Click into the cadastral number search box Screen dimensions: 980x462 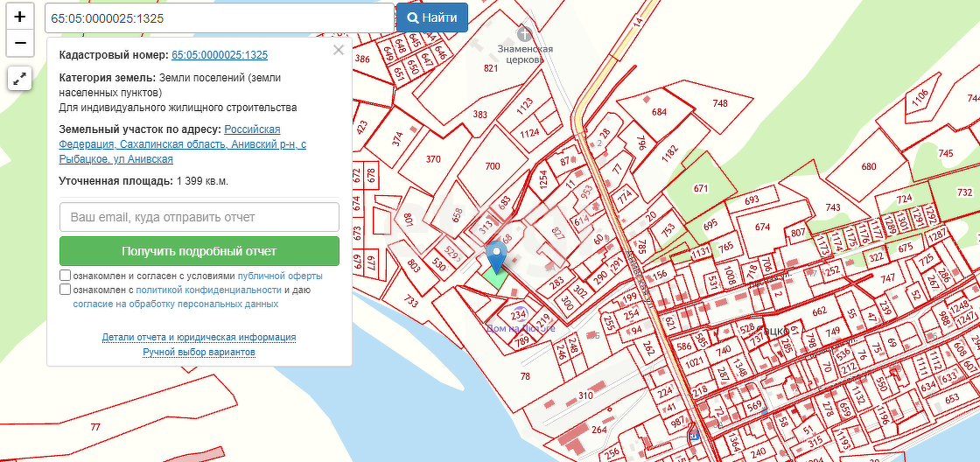click(219, 17)
